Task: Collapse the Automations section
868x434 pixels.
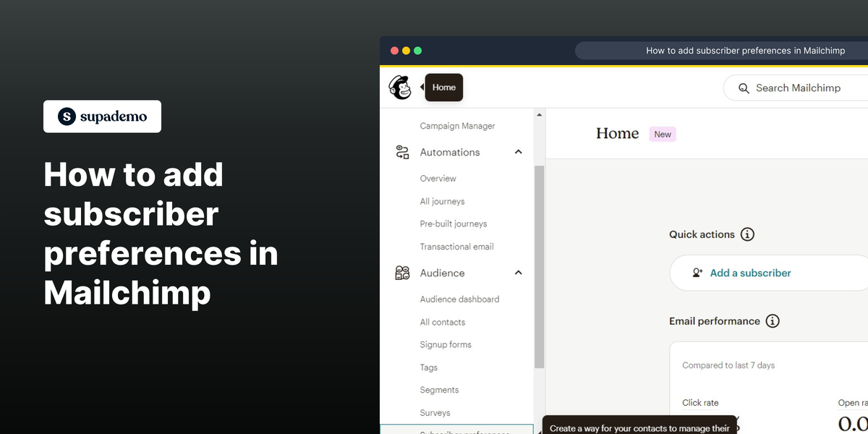Action: point(518,152)
